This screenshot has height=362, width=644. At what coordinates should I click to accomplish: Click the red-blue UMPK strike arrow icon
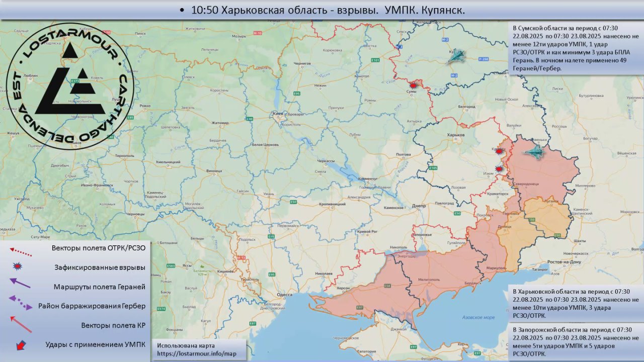(21, 345)
